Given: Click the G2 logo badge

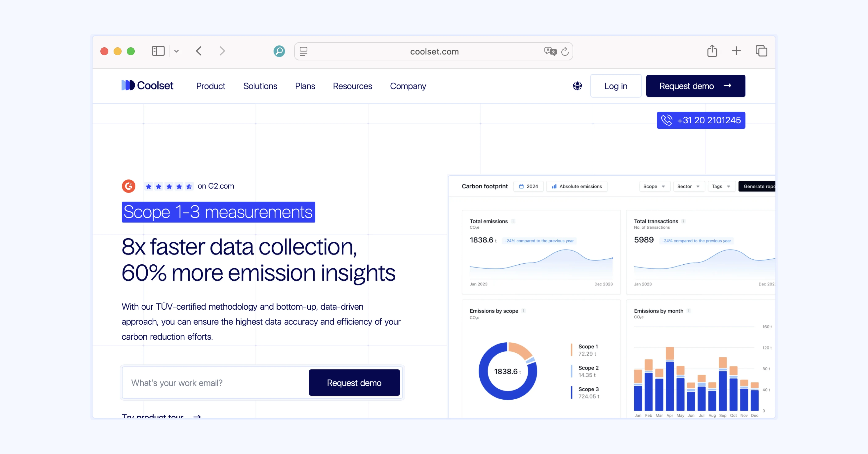Looking at the screenshot, I should click(128, 186).
